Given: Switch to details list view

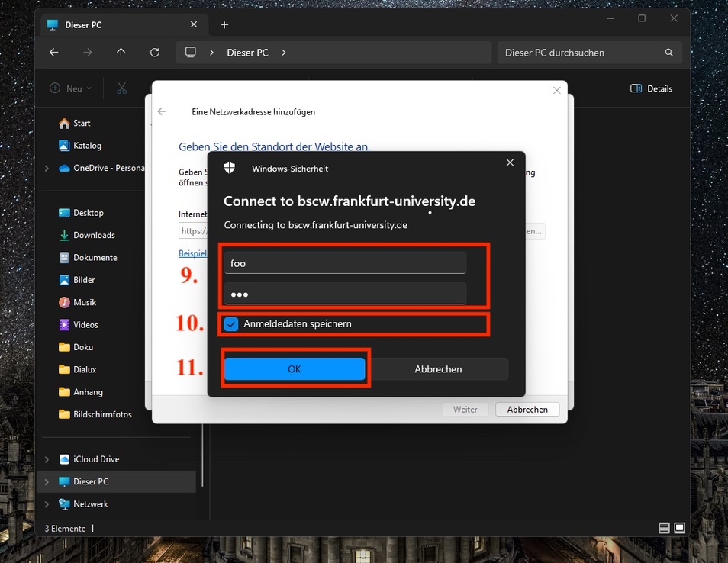Looking at the screenshot, I should point(664,528).
